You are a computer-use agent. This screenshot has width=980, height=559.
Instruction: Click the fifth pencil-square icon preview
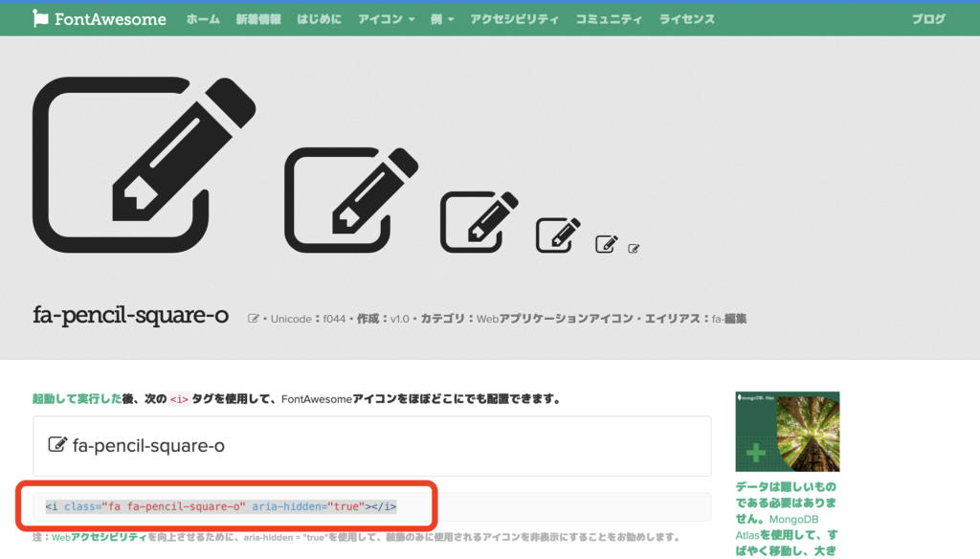(x=606, y=244)
